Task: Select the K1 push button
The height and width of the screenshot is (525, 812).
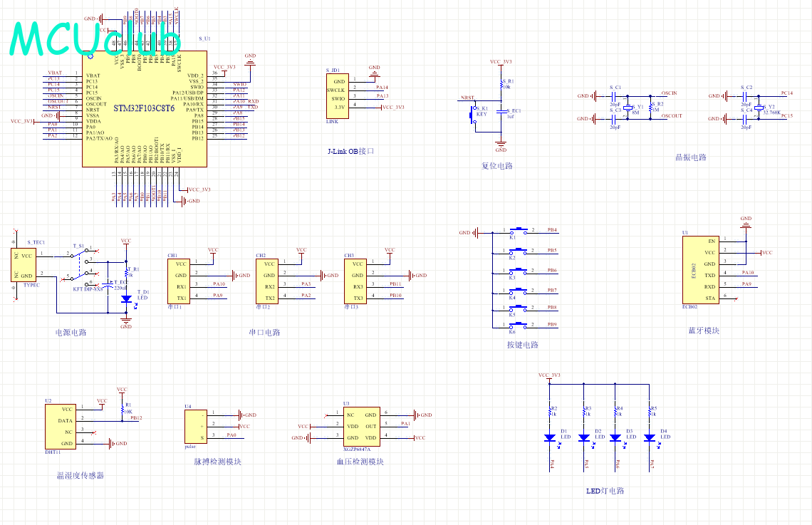Action: [519, 231]
